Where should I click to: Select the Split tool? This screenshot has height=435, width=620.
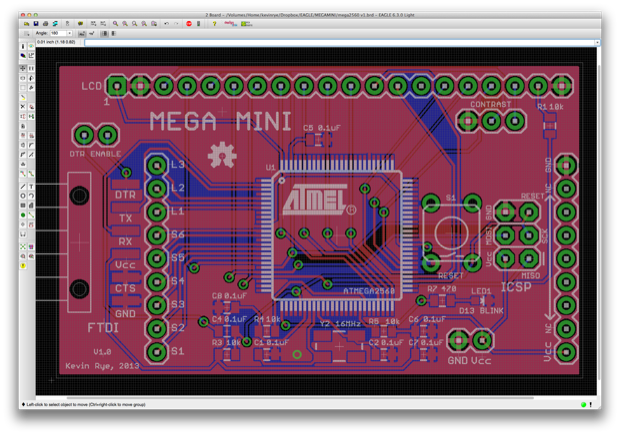(23, 155)
